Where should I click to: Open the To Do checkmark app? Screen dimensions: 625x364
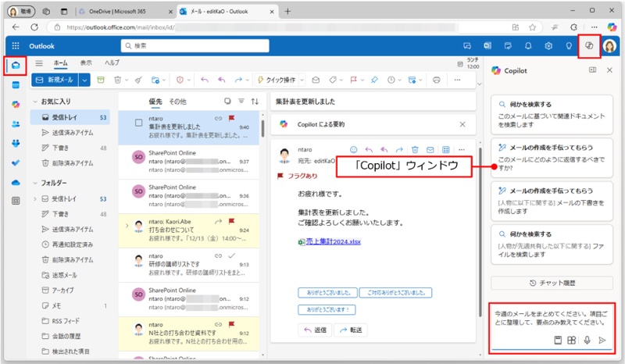click(16, 162)
